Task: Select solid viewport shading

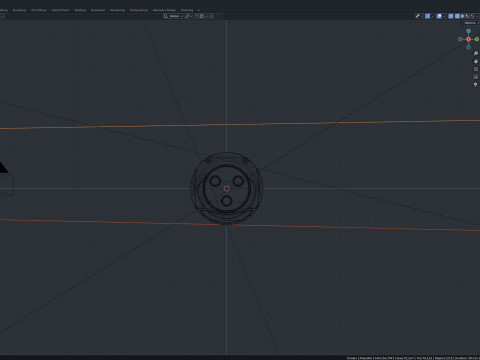Action: [463, 16]
